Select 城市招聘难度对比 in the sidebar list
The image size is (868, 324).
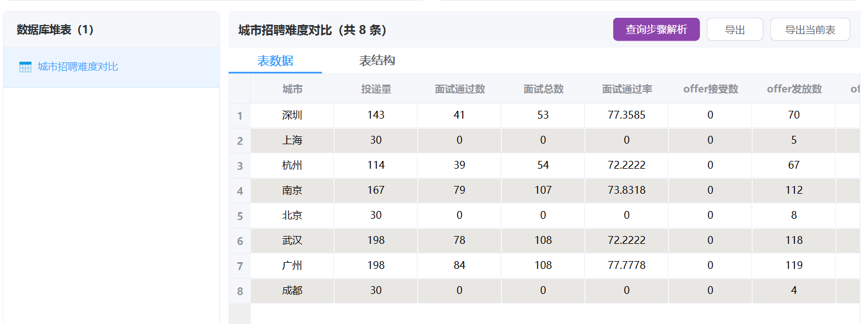point(77,67)
